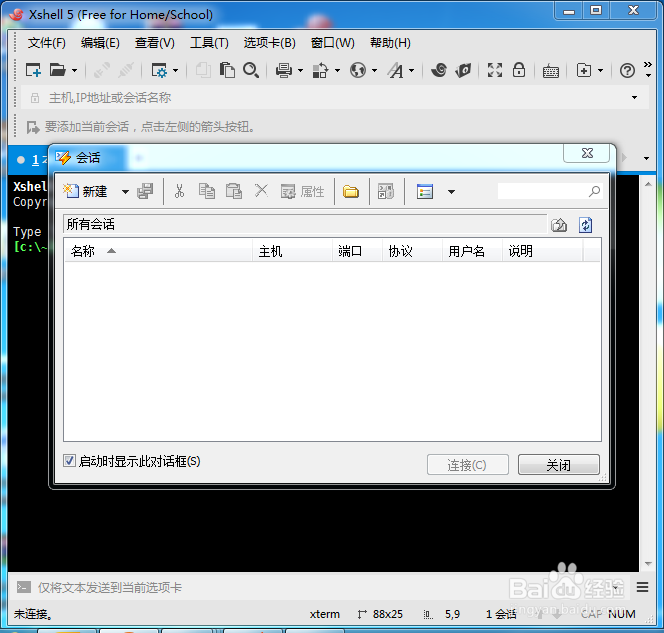Click the lock screen padlock icon
This screenshot has width=664, height=633.
point(519,70)
